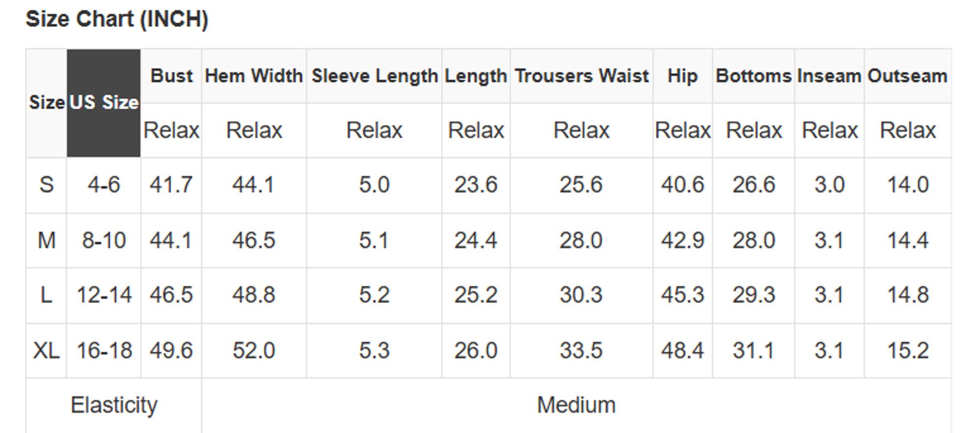Select the Medium elasticity value
This screenshot has height=433, width=980.
(x=576, y=405)
